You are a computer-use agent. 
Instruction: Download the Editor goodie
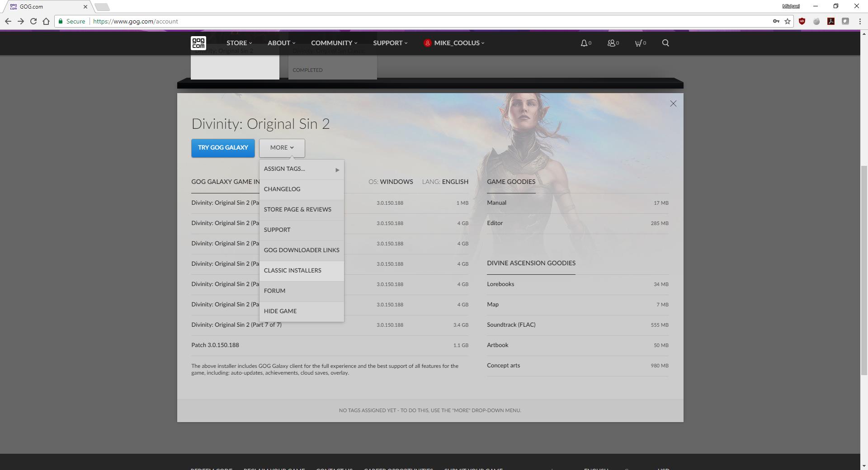577,223
